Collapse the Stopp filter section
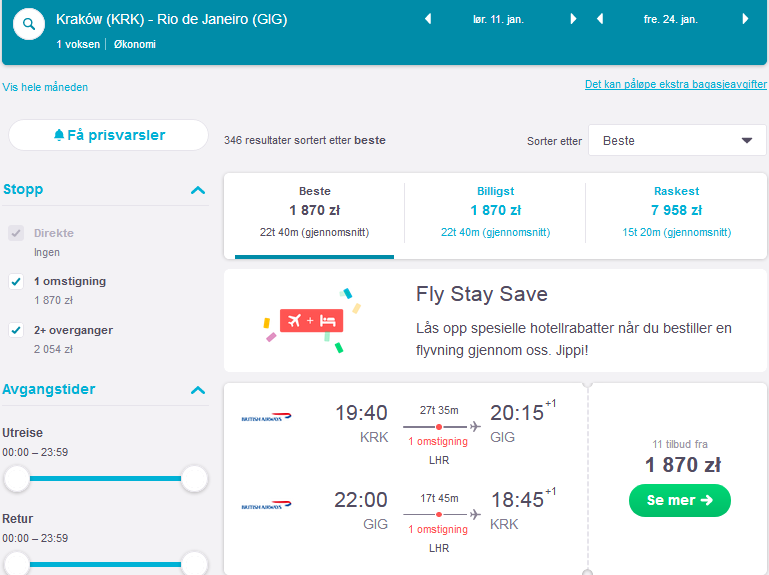The image size is (769, 575). click(198, 190)
